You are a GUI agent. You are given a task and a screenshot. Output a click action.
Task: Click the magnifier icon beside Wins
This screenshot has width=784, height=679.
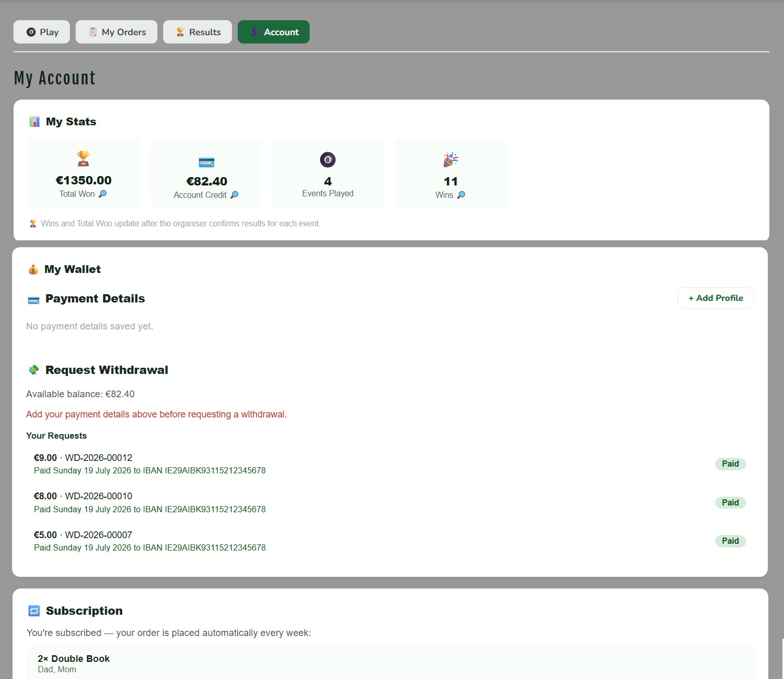(x=461, y=195)
